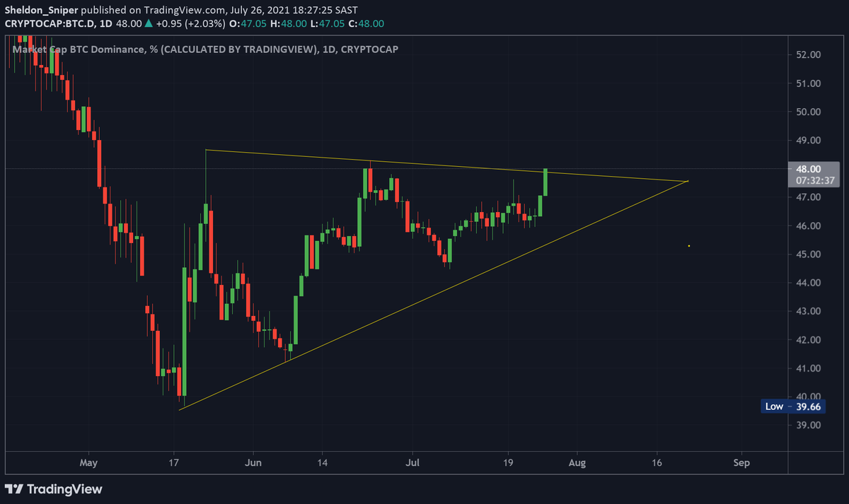Click the 50.00 price axis label
849x504 pixels.
(809, 112)
